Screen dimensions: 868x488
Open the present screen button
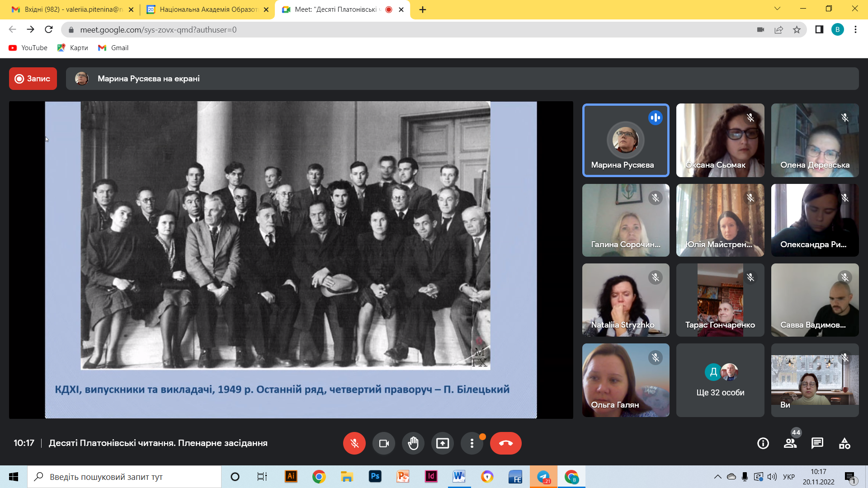443,443
